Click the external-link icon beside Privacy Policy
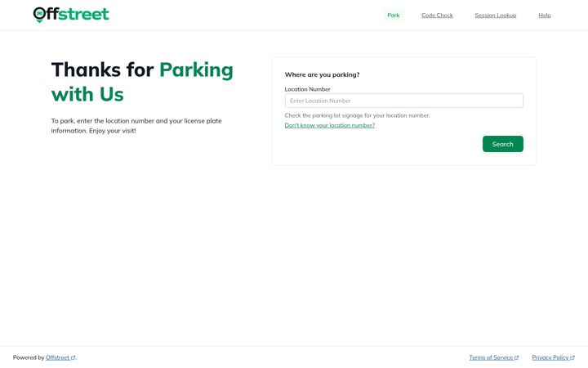This screenshot has height=368, width=588. [x=572, y=358]
